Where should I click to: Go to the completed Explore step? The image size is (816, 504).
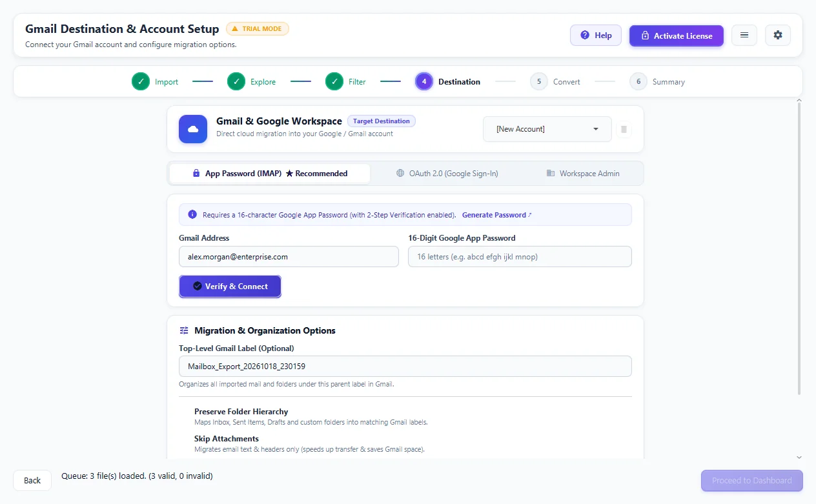point(252,82)
